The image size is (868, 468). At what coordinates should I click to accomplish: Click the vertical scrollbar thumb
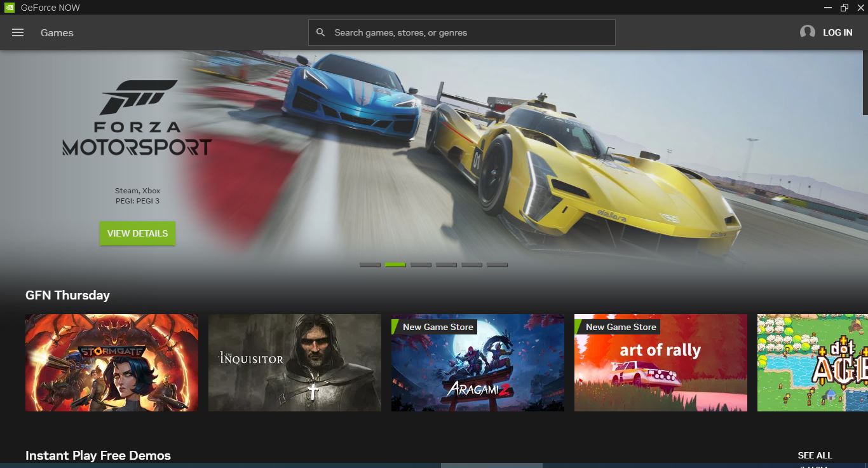[x=865, y=83]
